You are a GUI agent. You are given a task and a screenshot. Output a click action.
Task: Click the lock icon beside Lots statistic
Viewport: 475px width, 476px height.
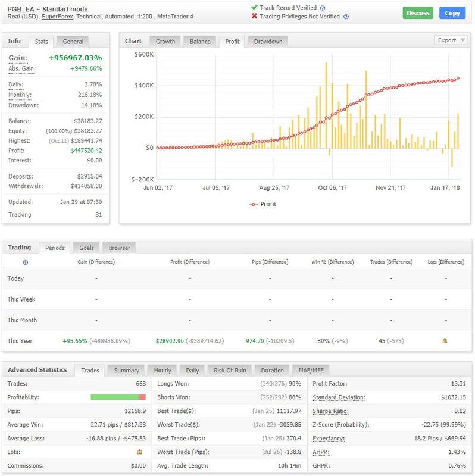(x=139, y=452)
